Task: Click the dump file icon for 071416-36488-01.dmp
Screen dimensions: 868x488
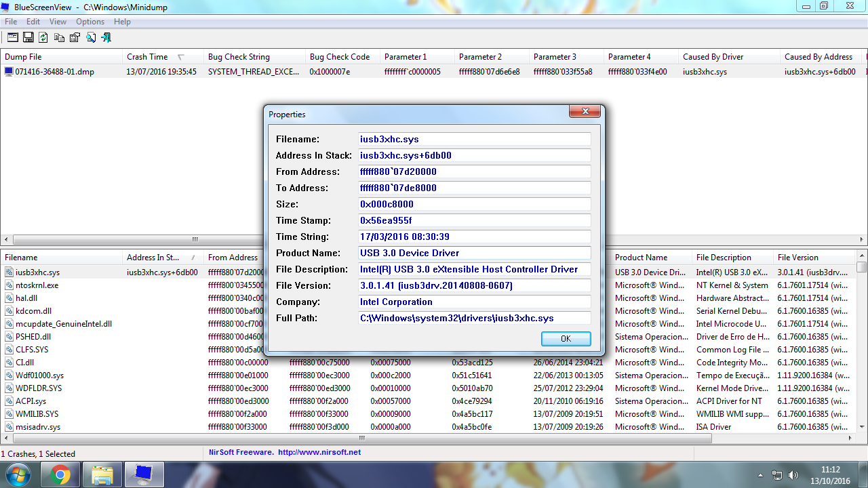Action: tap(9, 71)
